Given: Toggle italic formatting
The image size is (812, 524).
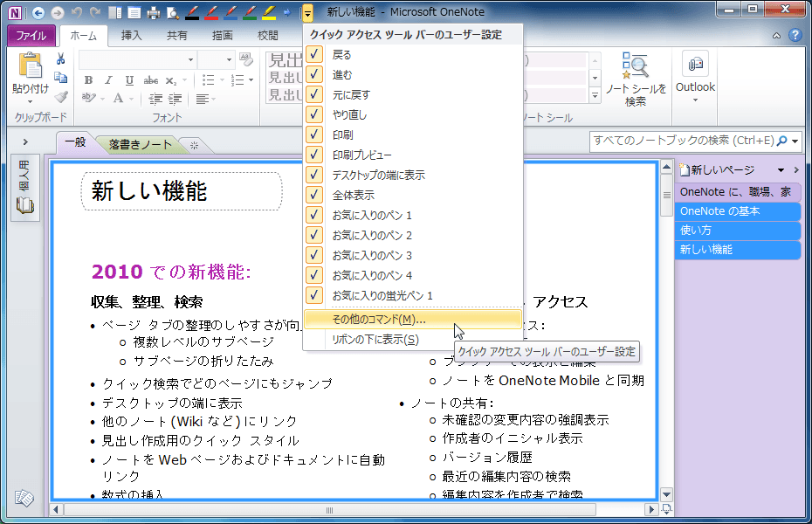Looking at the screenshot, I should click(x=109, y=80).
